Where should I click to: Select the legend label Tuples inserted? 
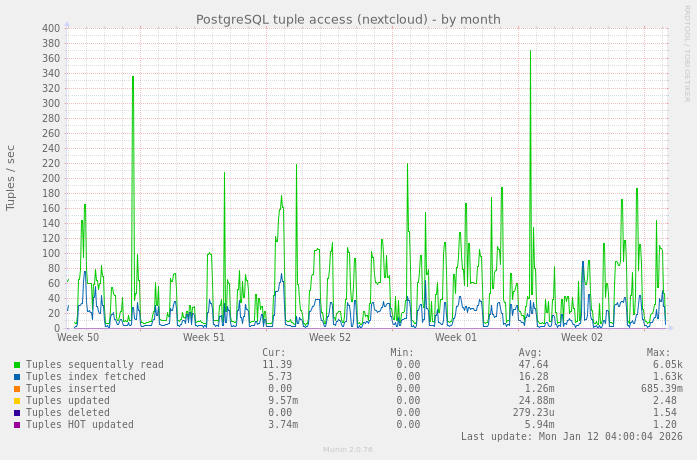pyautogui.click(x=71, y=388)
